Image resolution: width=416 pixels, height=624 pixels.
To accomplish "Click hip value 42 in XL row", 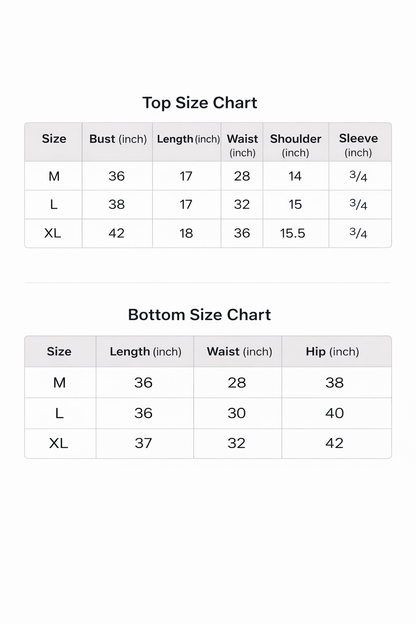I will coord(334,443).
